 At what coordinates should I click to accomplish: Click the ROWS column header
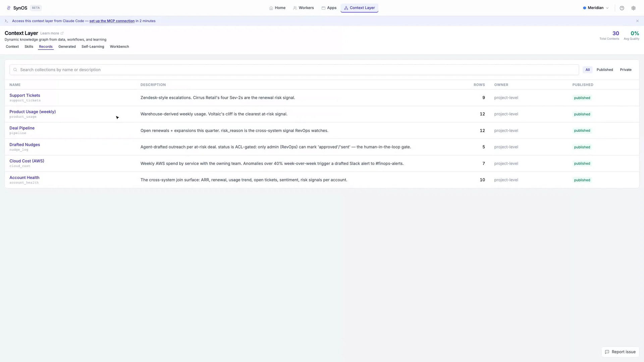[479, 85]
